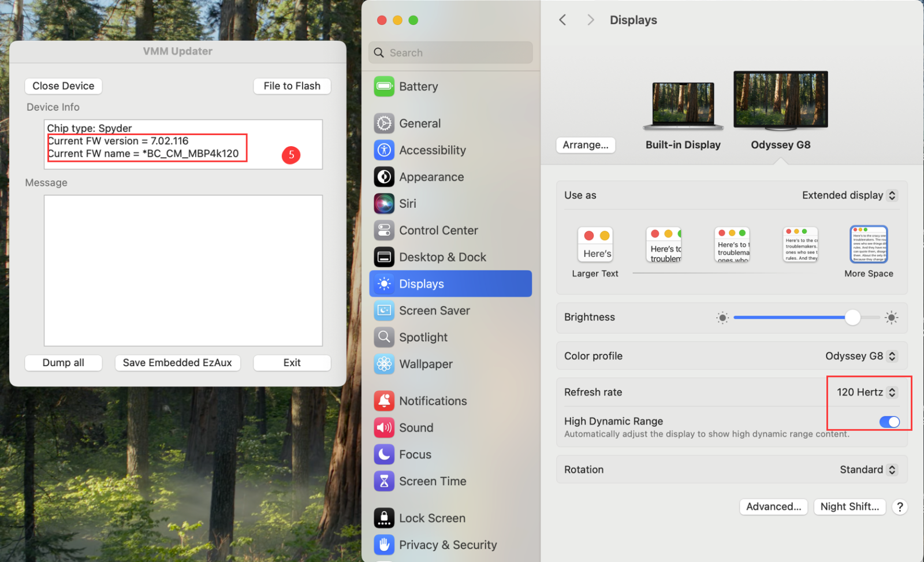
Task: Click the System Settings Search field
Action: (450, 53)
